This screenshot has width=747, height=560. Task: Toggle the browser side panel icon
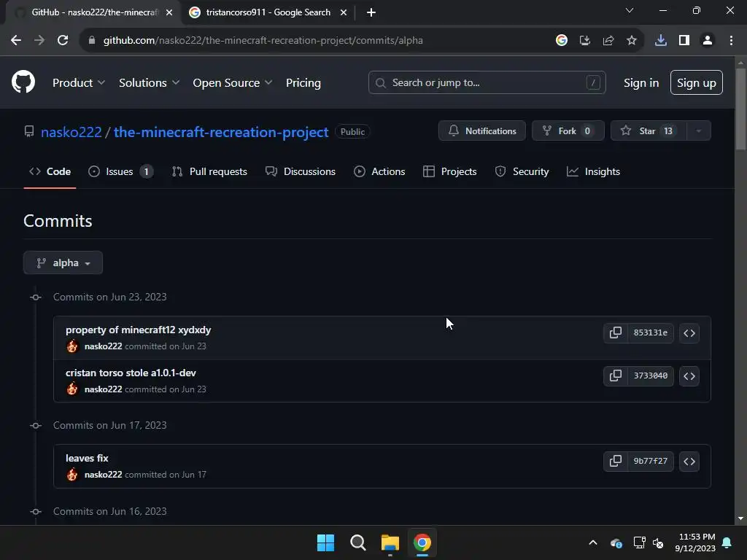[684, 41]
